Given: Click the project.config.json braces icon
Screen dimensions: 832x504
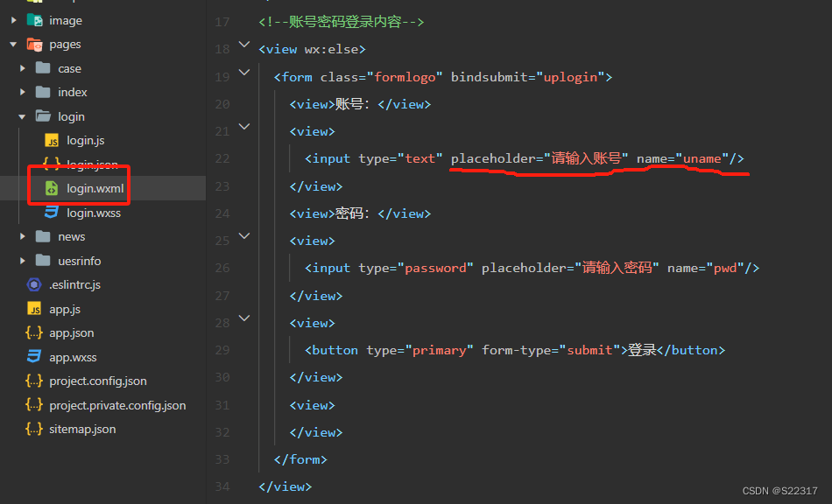Looking at the screenshot, I should click(34, 381).
